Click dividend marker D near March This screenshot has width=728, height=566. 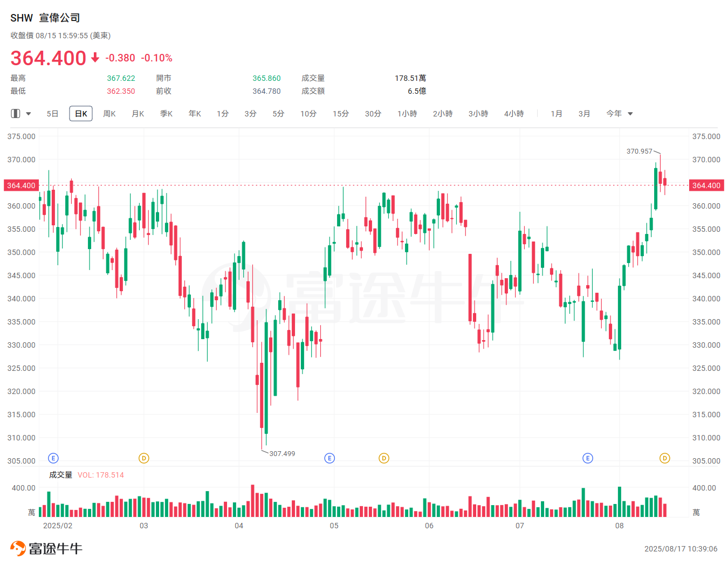pos(143,458)
